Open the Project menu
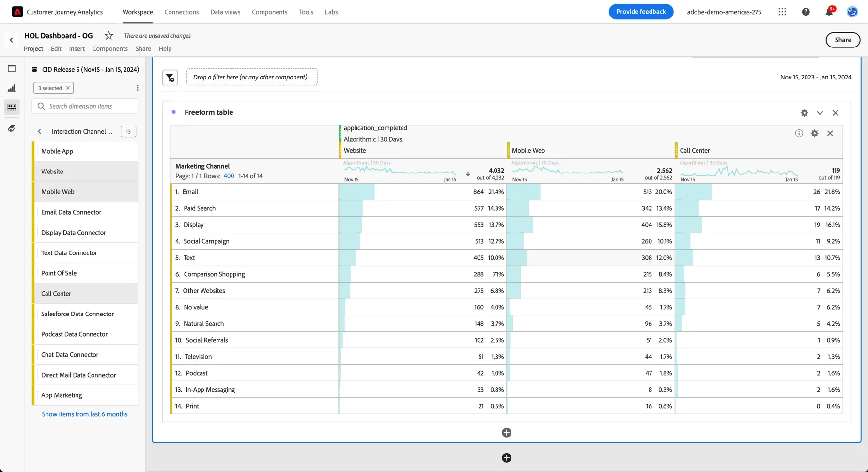This screenshot has height=472, width=868. click(33, 48)
